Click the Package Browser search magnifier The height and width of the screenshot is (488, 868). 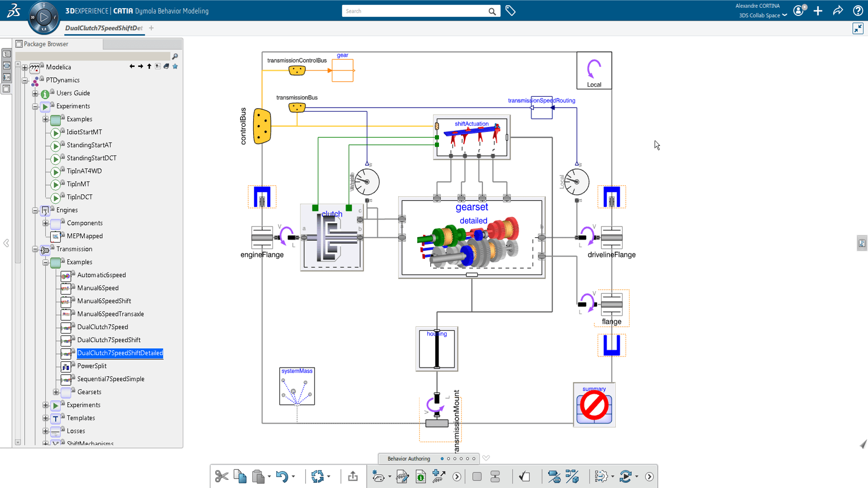point(175,56)
